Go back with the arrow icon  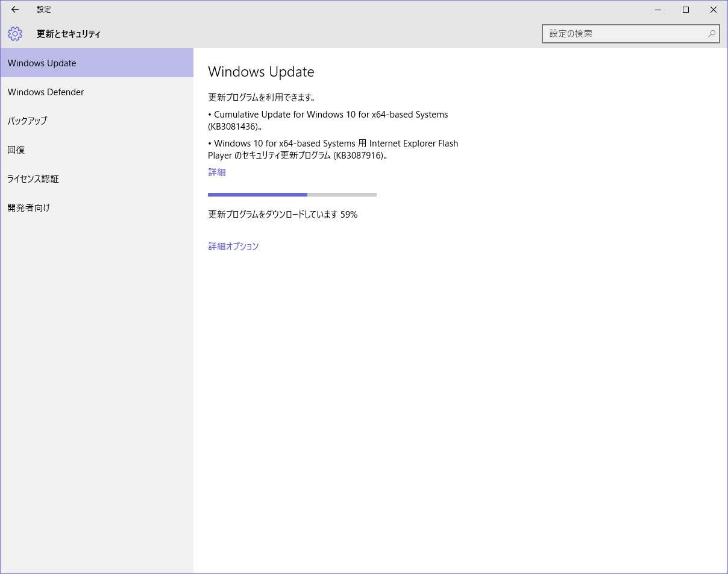[15, 10]
